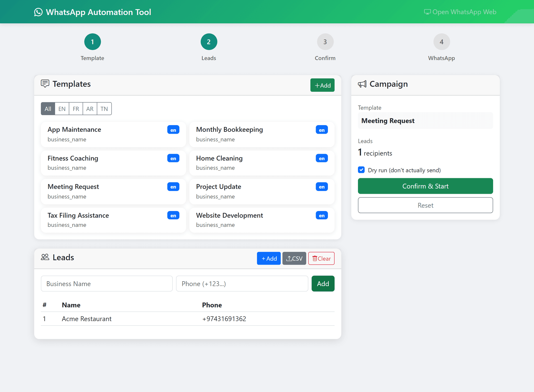Filter templates by AR
Viewport: 534px width, 392px height.
[90, 109]
